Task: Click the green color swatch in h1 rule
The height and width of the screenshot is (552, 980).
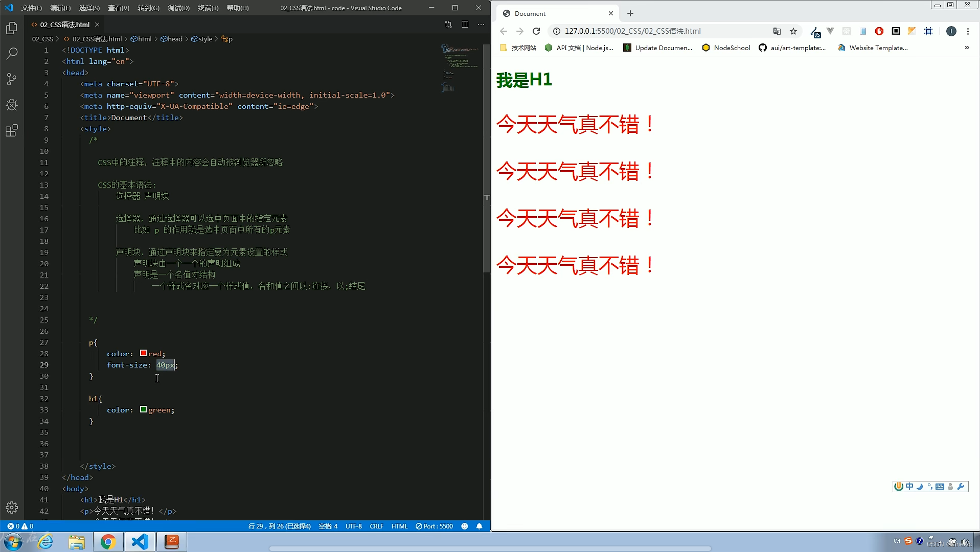Action: [144, 409]
